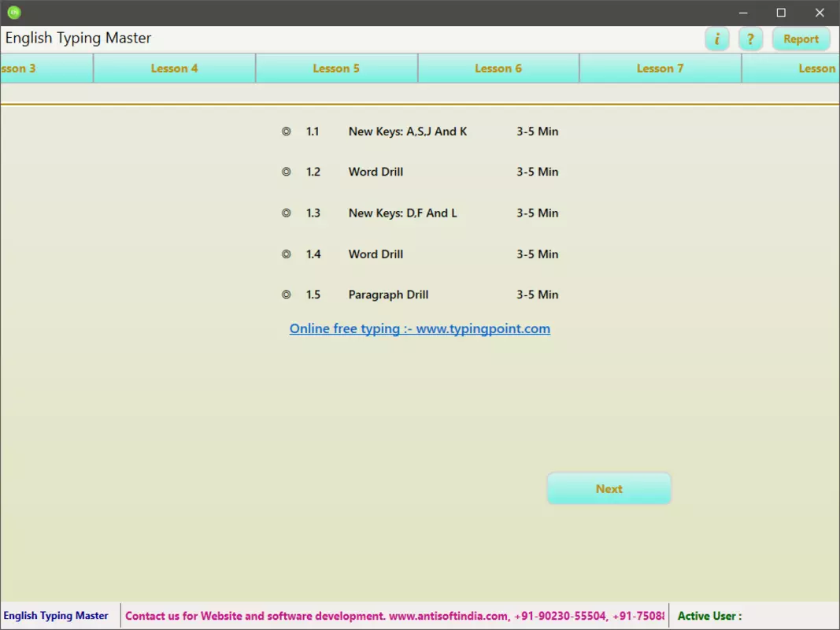The height and width of the screenshot is (630, 840).
Task: Choose New Keys: D,F And L entry
Action: tap(403, 213)
